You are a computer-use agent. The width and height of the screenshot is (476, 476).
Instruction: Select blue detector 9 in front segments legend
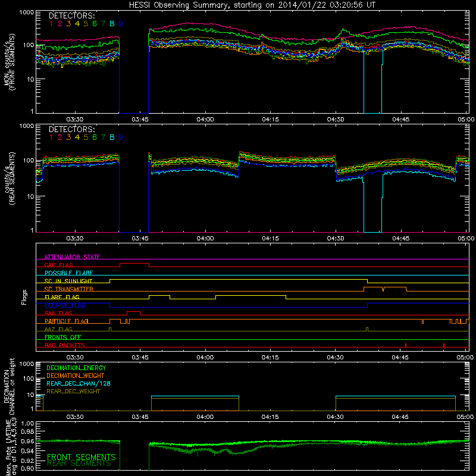click(x=121, y=24)
